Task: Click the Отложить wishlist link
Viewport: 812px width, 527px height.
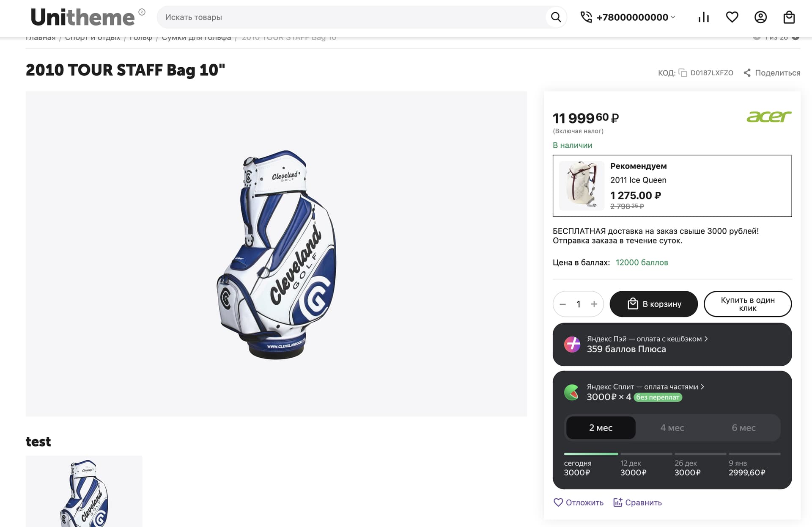Action: pyautogui.click(x=579, y=502)
